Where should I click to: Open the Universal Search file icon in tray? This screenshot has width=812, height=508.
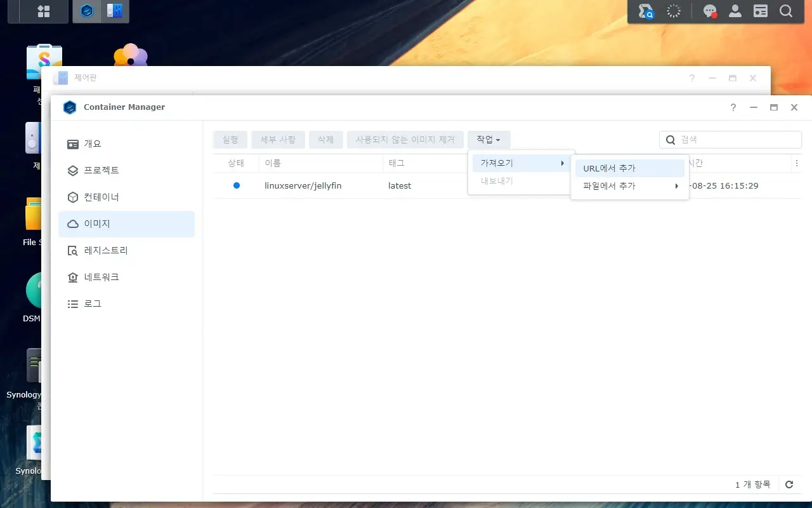[646, 11]
